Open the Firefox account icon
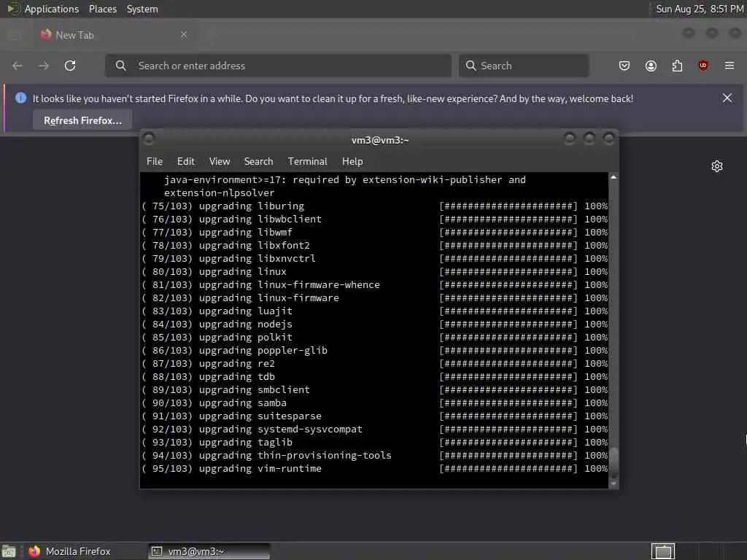This screenshot has width=747, height=560. (651, 66)
